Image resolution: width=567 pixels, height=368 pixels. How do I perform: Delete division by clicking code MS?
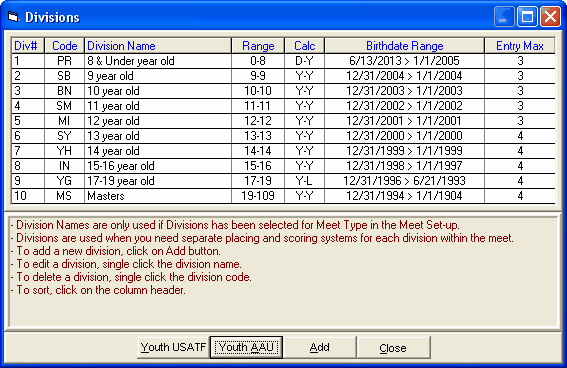point(64,196)
